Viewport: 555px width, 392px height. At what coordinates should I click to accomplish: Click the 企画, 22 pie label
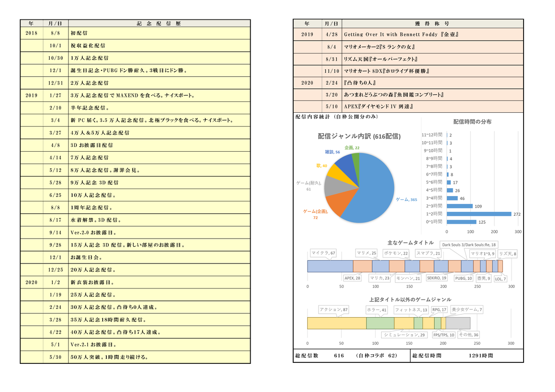[352, 147]
